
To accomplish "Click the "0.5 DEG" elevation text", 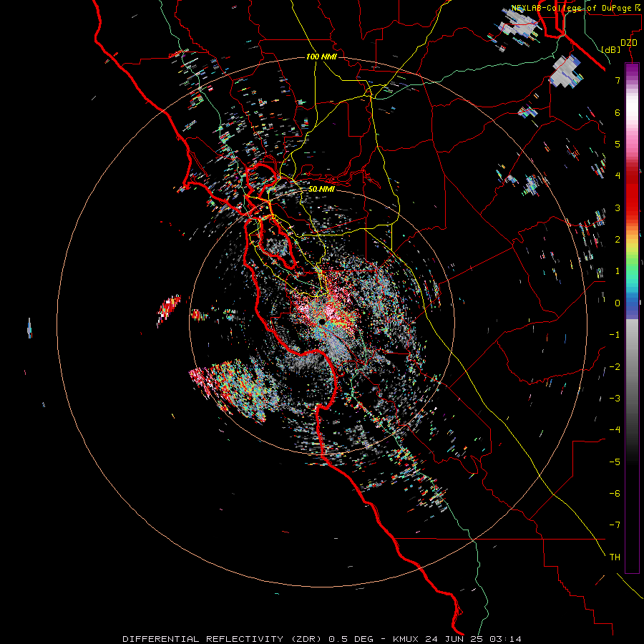I will click(x=351, y=639).
